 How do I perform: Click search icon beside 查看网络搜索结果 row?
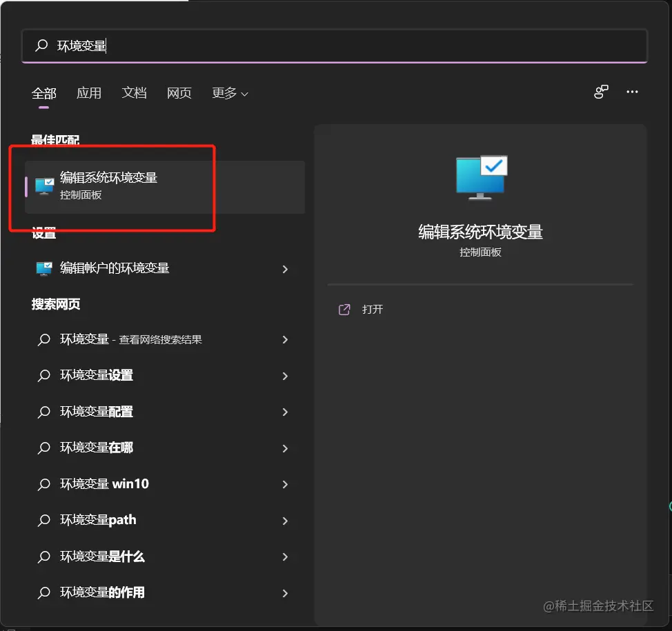43,340
